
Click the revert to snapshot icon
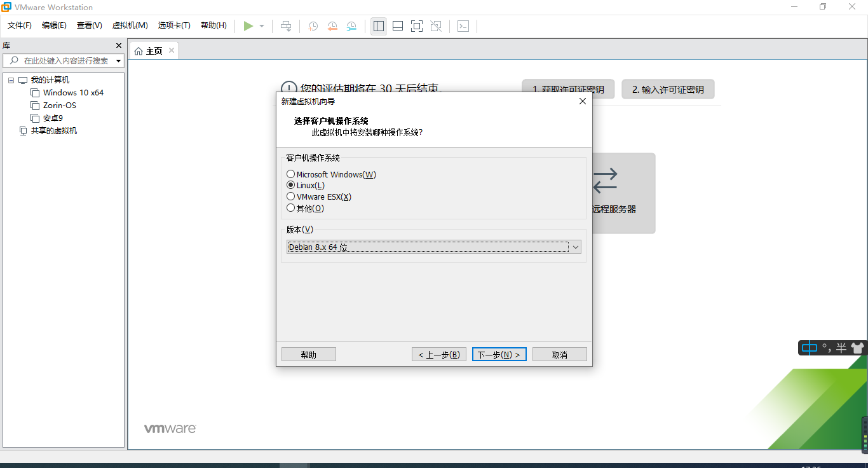click(x=332, y=26)
